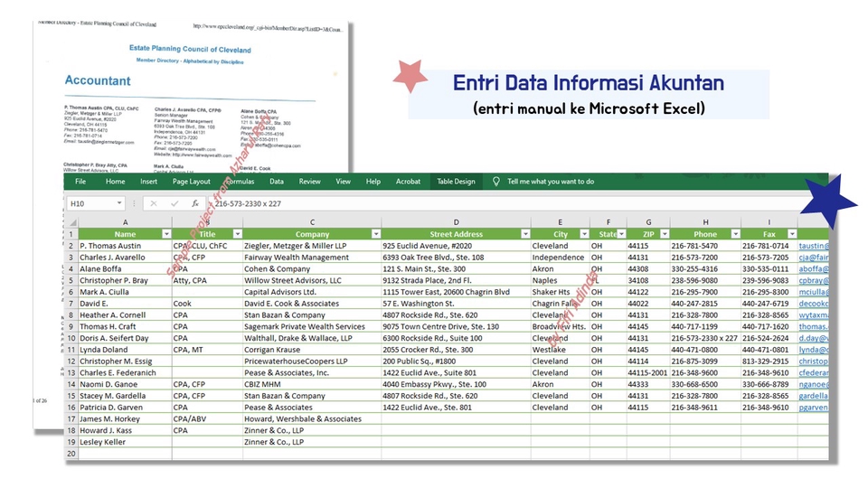Select column D header
The height and width of the screenshot is (488, 868).
click(456, 222)
